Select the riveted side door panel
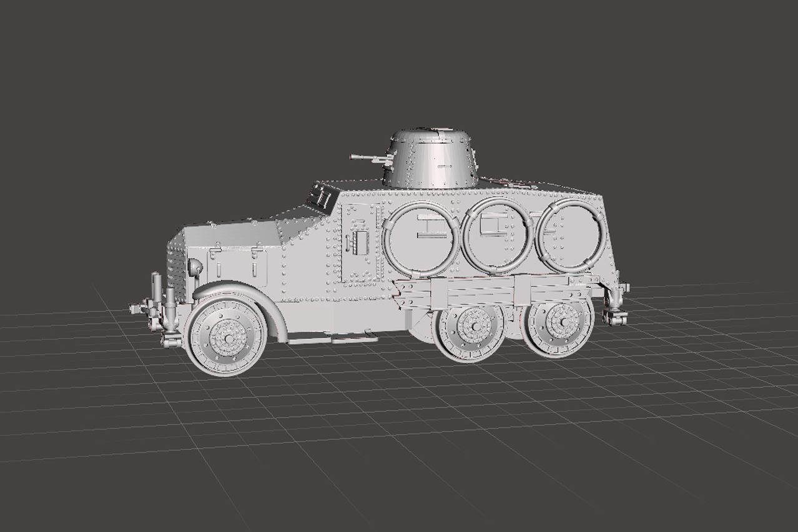Screen dimensions: 798x532 tap(360, 242)
